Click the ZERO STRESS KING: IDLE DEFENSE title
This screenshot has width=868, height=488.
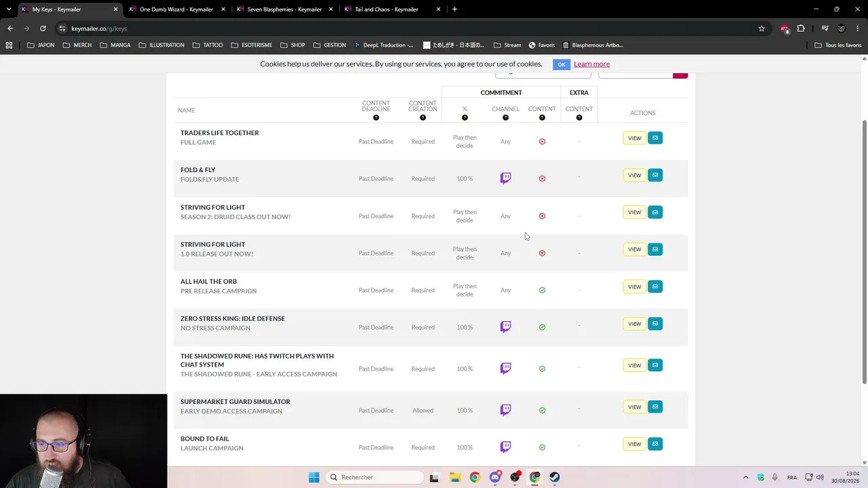pyautogui.click(x=233, y=319)
